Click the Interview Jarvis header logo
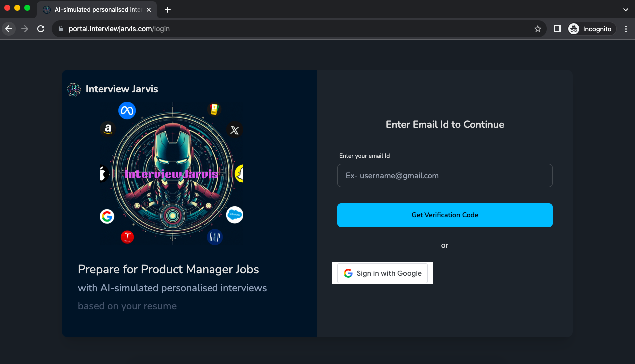Viewport: 635px width, 364px height. pyautogui.click(x=74, y=90)
